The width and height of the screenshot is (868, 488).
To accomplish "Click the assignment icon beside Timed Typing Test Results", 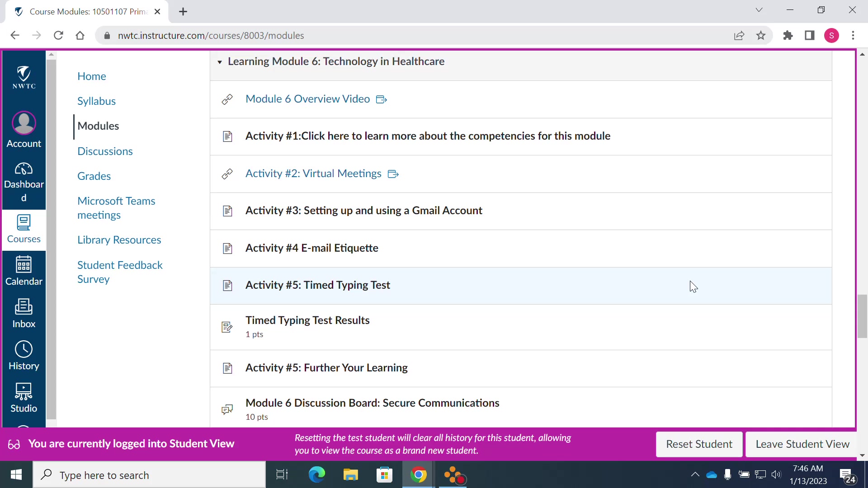I will tap(227, 327).
